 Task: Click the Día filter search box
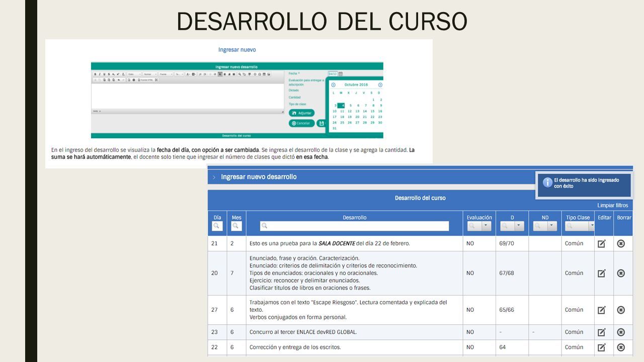(217, 226)
